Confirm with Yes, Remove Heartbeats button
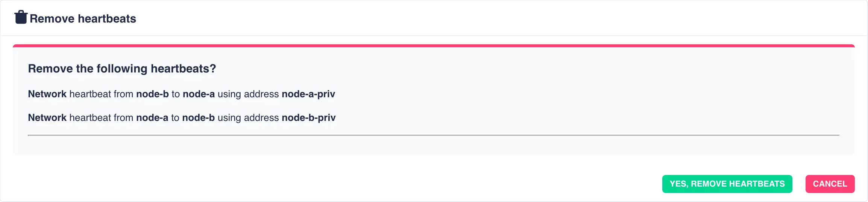 [727, 184]
